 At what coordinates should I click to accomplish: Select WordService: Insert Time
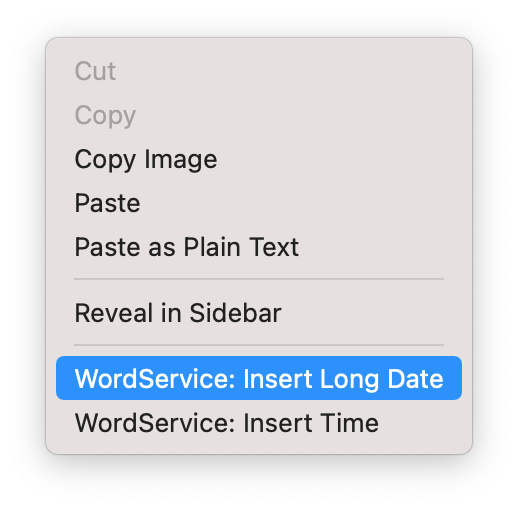[259, 422]
